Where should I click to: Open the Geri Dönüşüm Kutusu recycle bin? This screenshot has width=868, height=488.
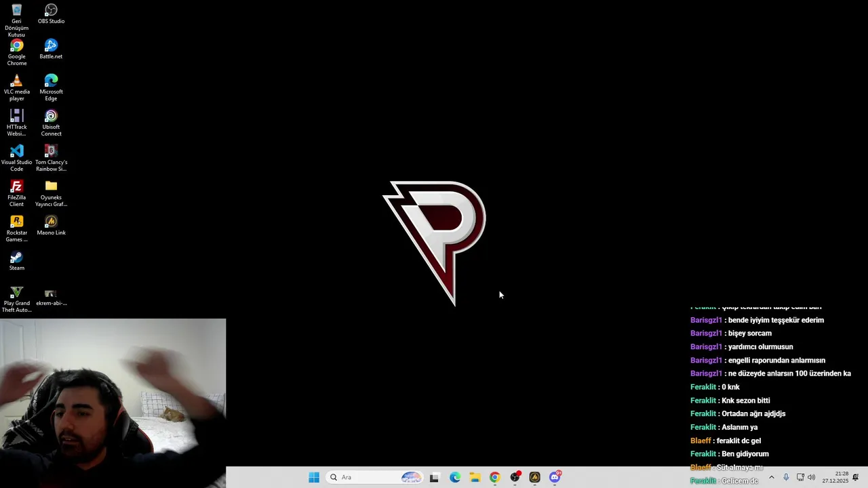(16, 20)
